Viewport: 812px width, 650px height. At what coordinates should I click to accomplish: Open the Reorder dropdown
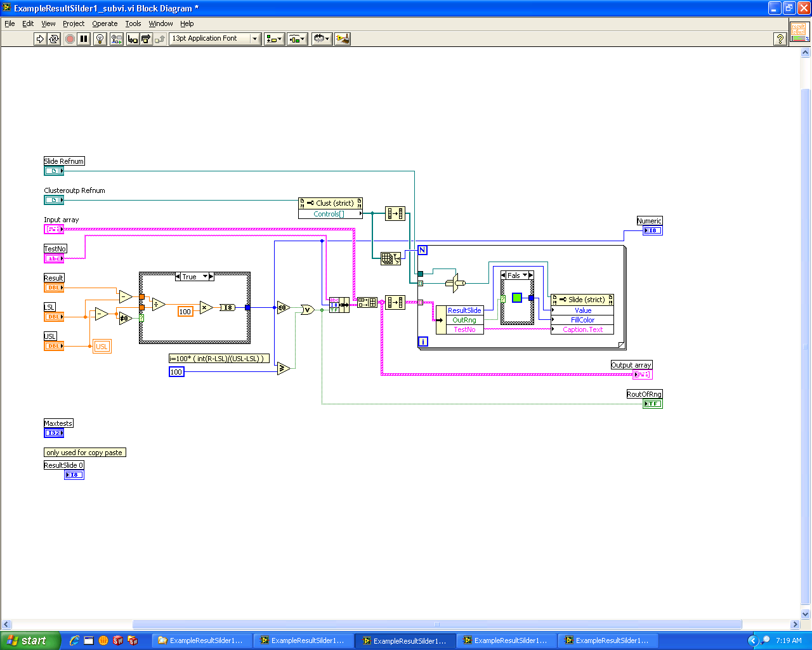(322, 39)
